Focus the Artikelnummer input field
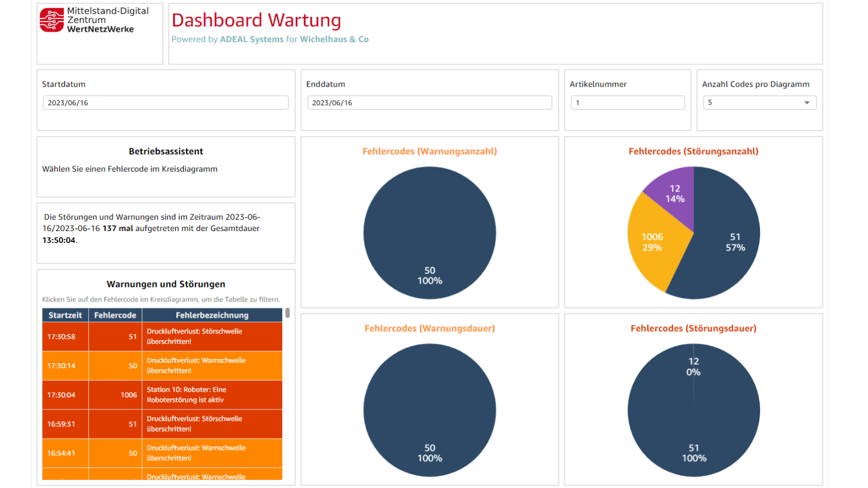The height and width of the screenshot is (488, 868). click(x=628, y=102)
